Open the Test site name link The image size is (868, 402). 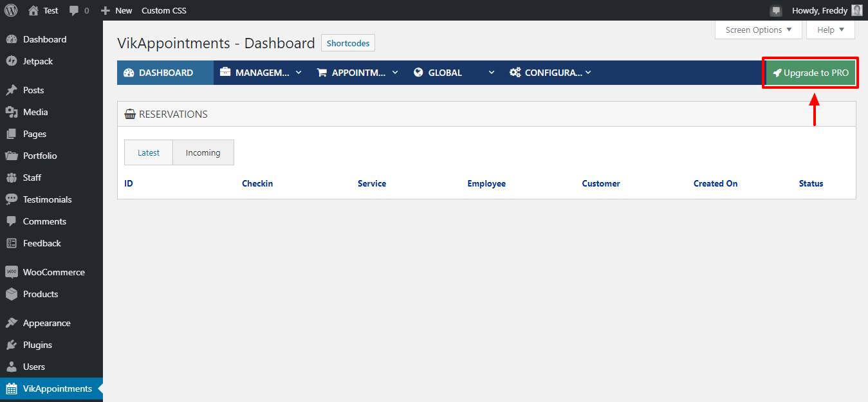pos(51,10)
